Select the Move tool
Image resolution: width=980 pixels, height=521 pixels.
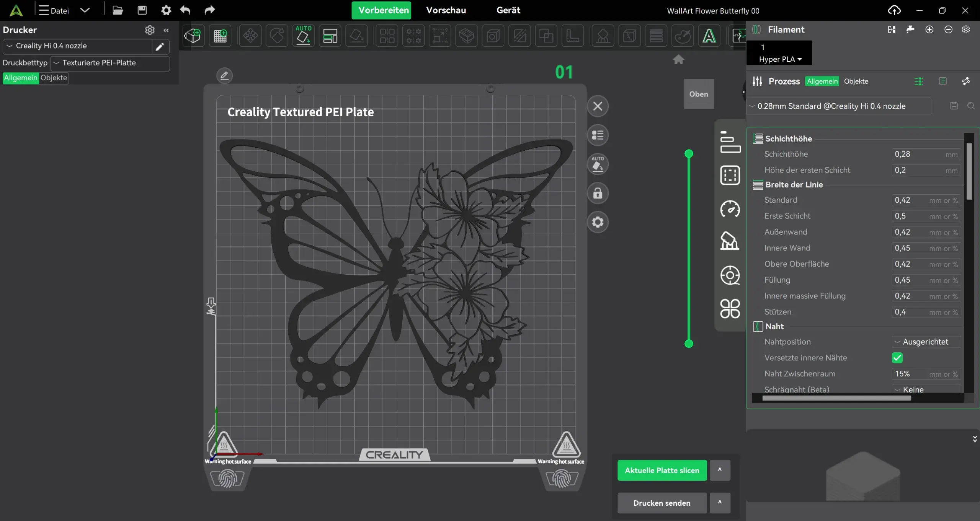pos(250,36)
